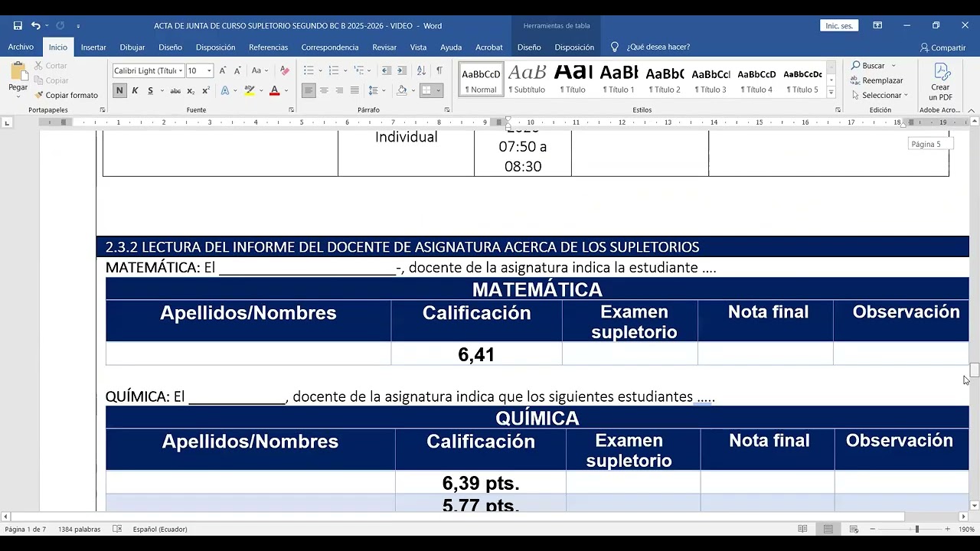Viewport: 980px width, 551px height.
Task: Apply yellow text highlight color
Action: (x=249, y=90)
